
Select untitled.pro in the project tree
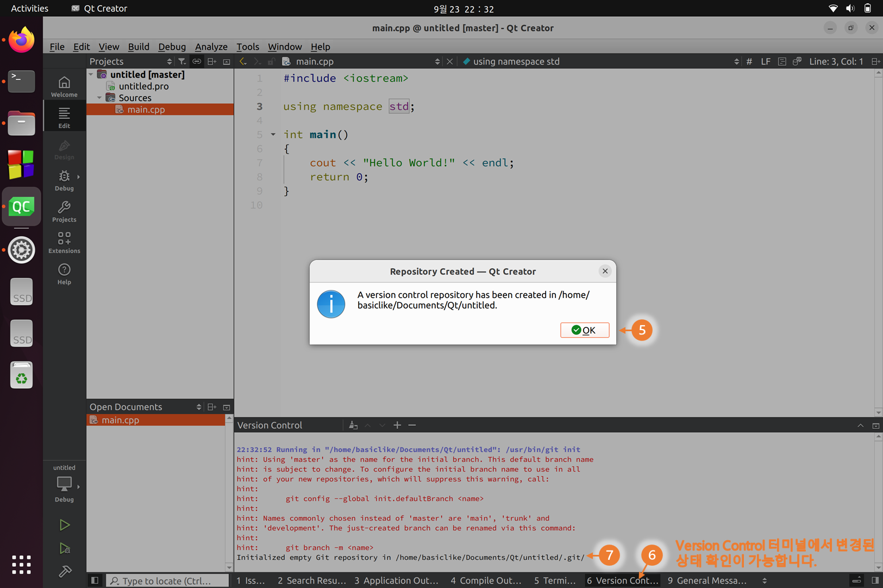click(143, 86)
